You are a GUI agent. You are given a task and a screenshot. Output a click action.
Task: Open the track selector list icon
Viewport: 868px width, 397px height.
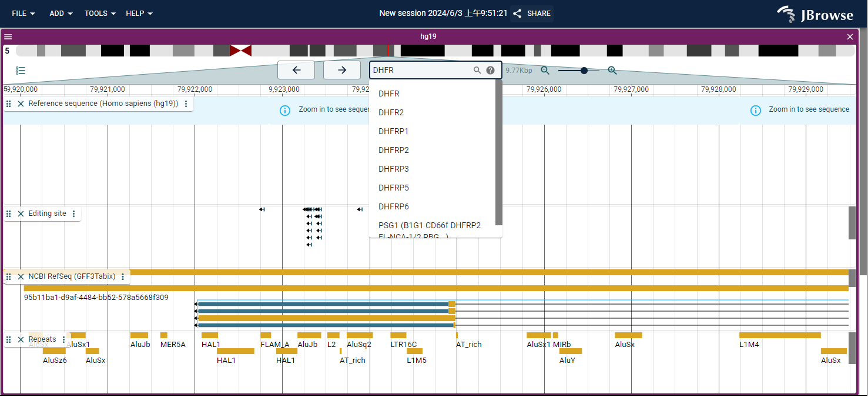(x=21, y=71)
